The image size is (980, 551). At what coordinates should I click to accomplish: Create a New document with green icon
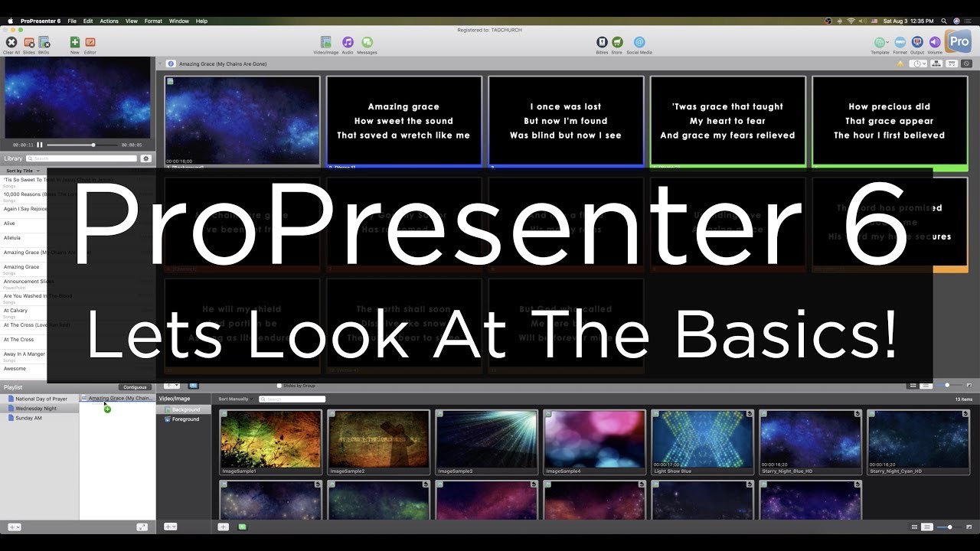[x=75, y=43]
